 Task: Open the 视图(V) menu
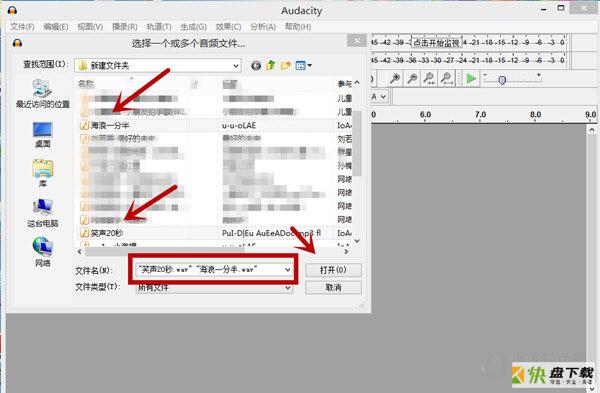90,27
